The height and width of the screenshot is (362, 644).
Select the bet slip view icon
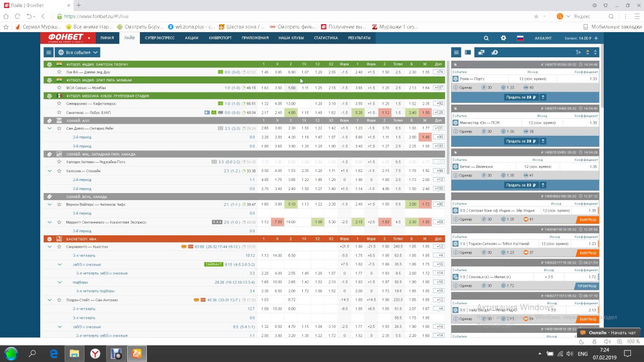(468, 52)
